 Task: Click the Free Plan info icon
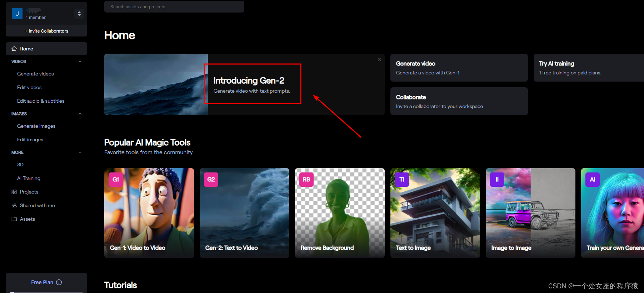click(59, 282)
